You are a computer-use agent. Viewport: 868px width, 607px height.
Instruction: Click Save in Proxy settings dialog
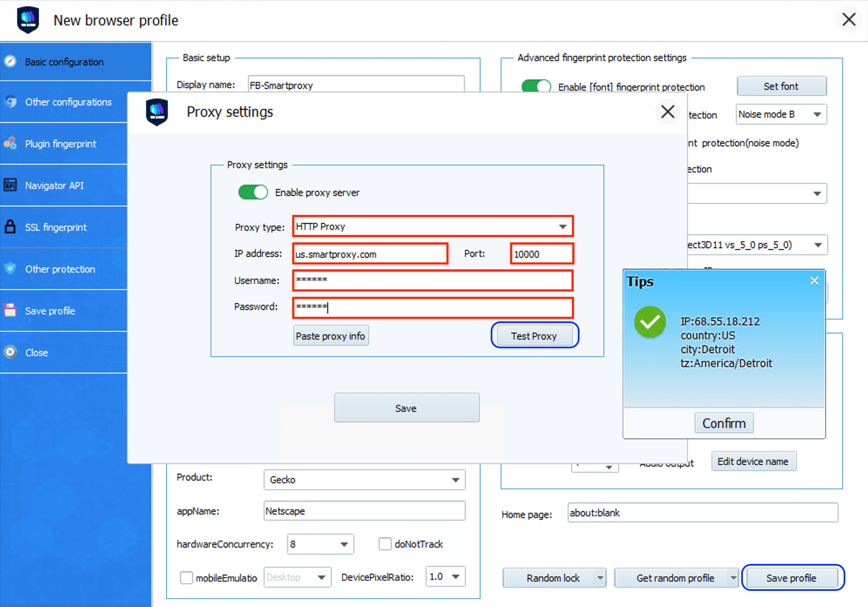406,408
